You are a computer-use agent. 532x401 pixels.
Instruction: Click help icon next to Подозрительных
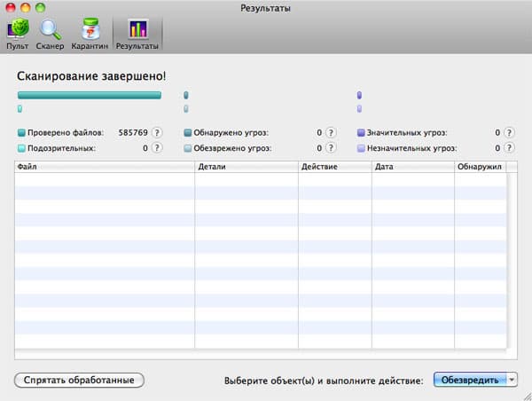point(157,148)
